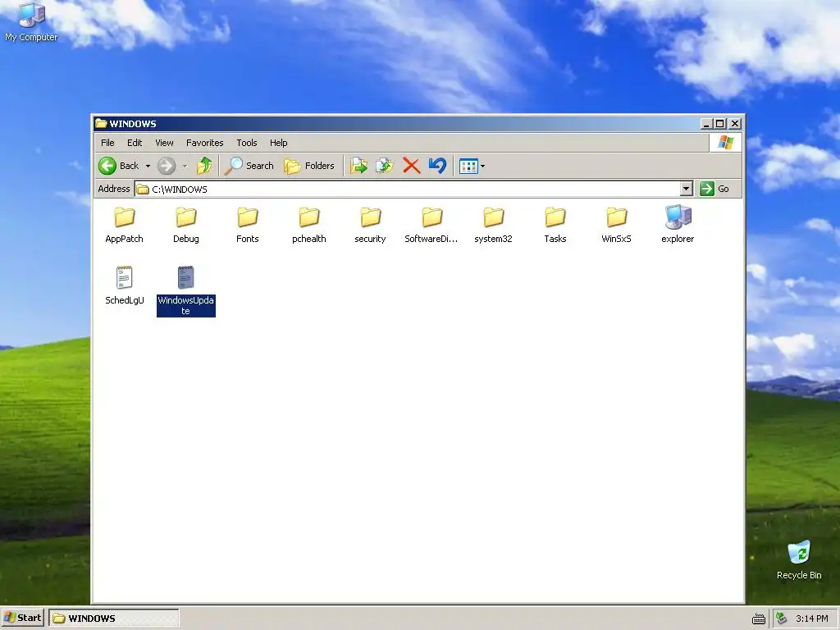Screen dimensions: 840x630
Task: Click the Address bar path field
Action: [408, 189]
